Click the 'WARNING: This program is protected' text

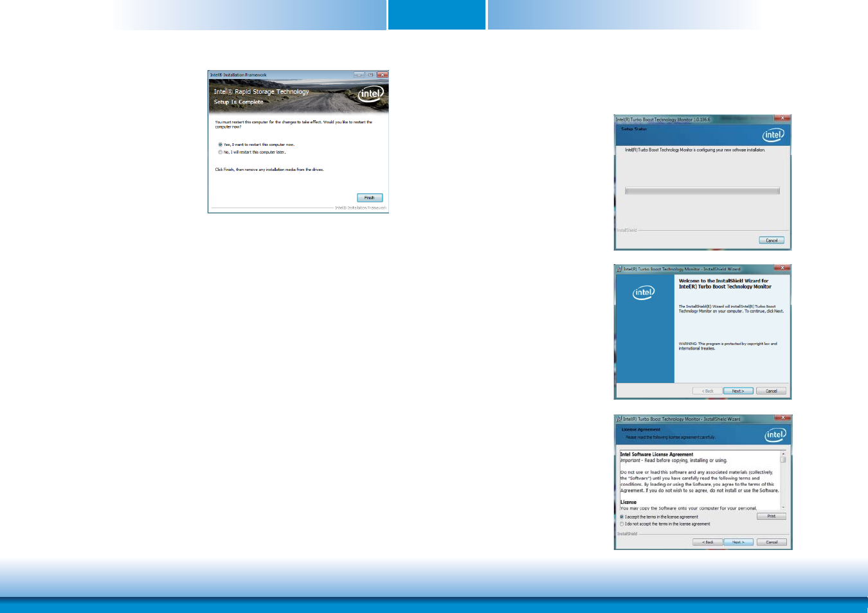pyautogui.click(x=728, y=346)
